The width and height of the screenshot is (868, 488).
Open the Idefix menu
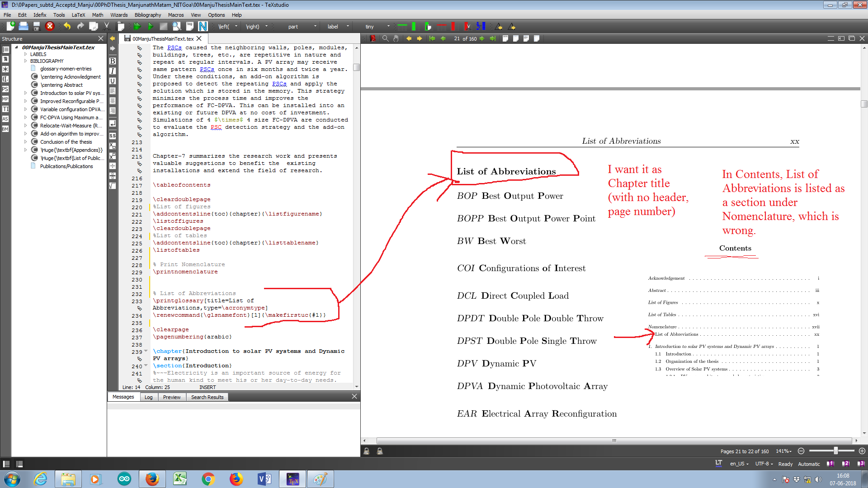[x=40, y=15]
